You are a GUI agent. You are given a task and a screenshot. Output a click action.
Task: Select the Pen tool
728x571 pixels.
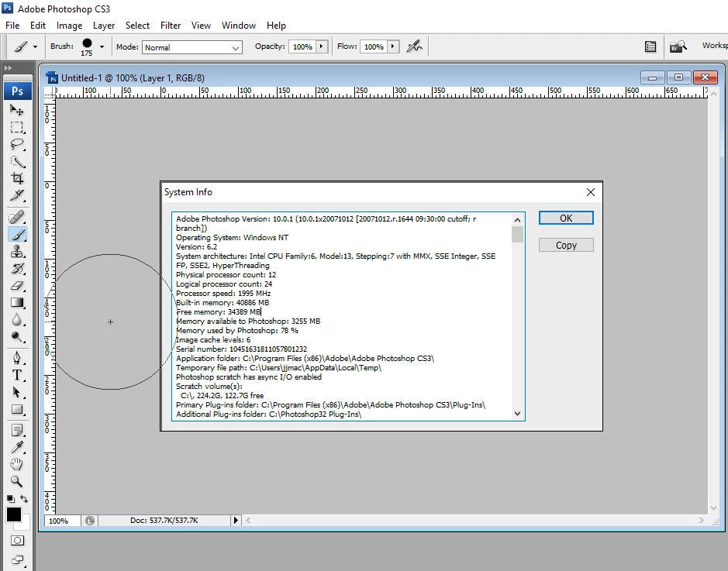[17, 358]
